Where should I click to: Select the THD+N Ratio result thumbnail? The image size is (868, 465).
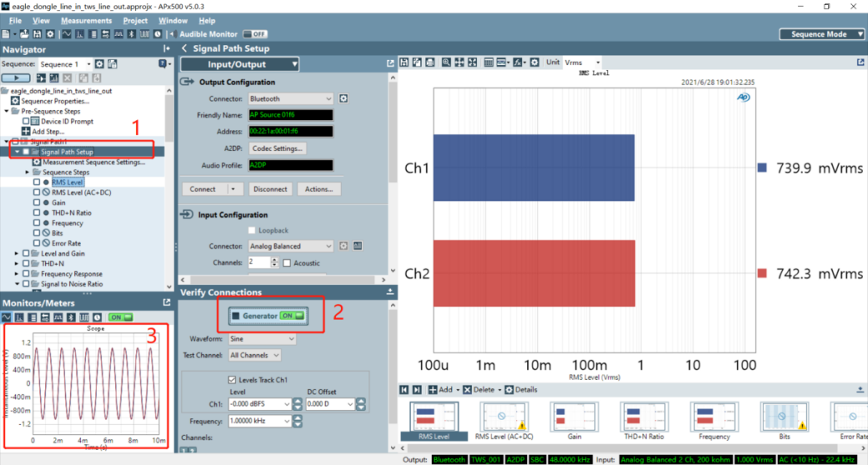click(644, 422)
